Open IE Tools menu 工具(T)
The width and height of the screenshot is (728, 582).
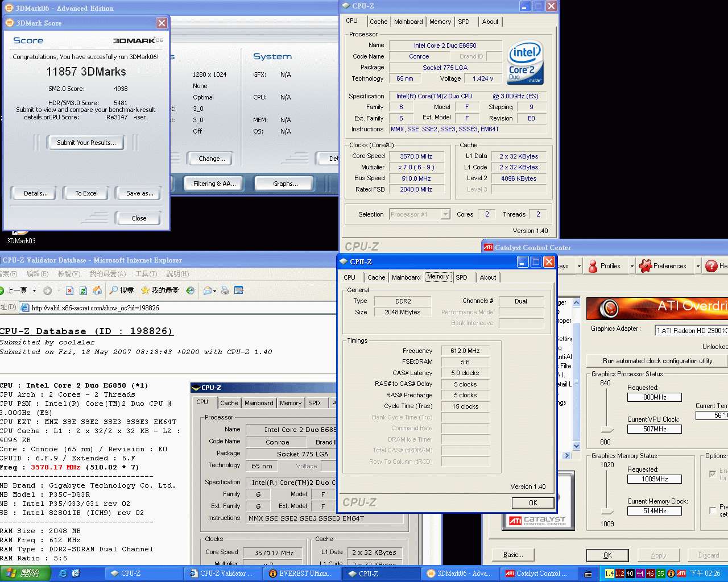click(x=146, y=274)
